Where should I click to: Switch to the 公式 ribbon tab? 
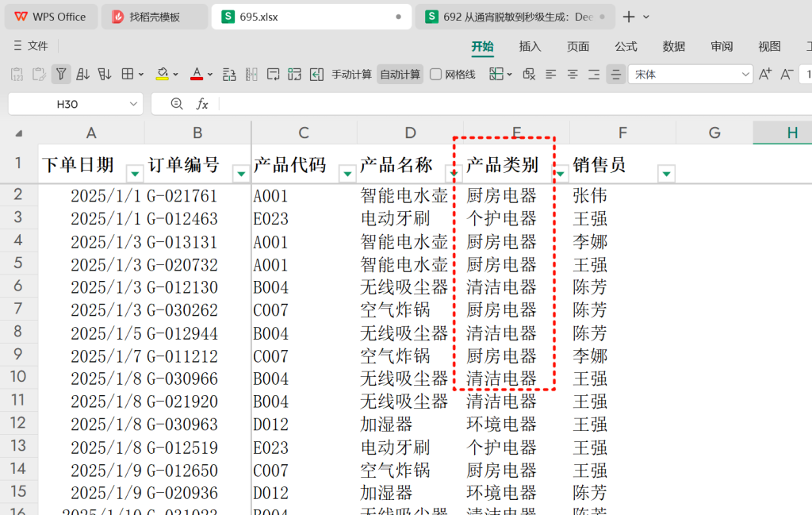[626, 47]
